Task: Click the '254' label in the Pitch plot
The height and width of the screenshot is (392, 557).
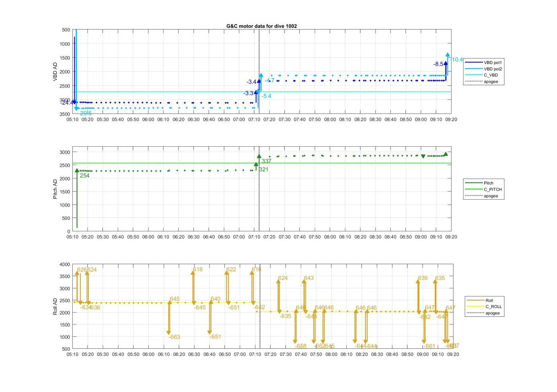Action: pos(85,176)
